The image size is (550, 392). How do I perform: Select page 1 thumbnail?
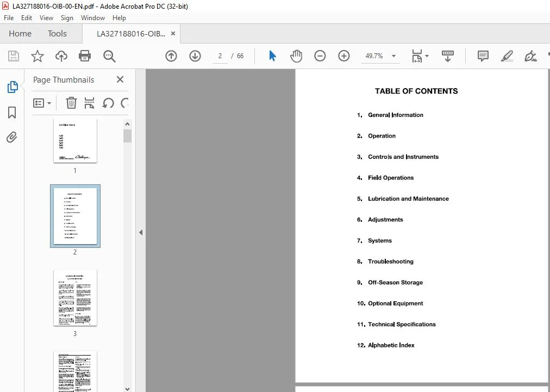[x=75, y=140]
